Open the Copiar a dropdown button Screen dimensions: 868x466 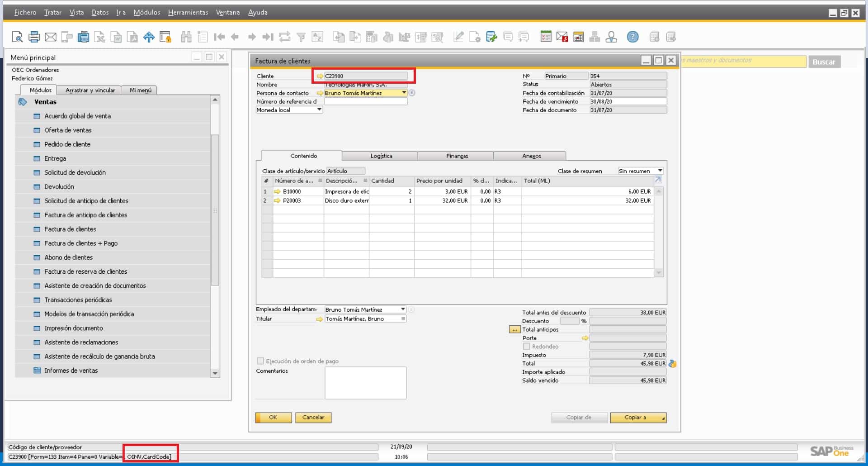click(x=638, y=418)
